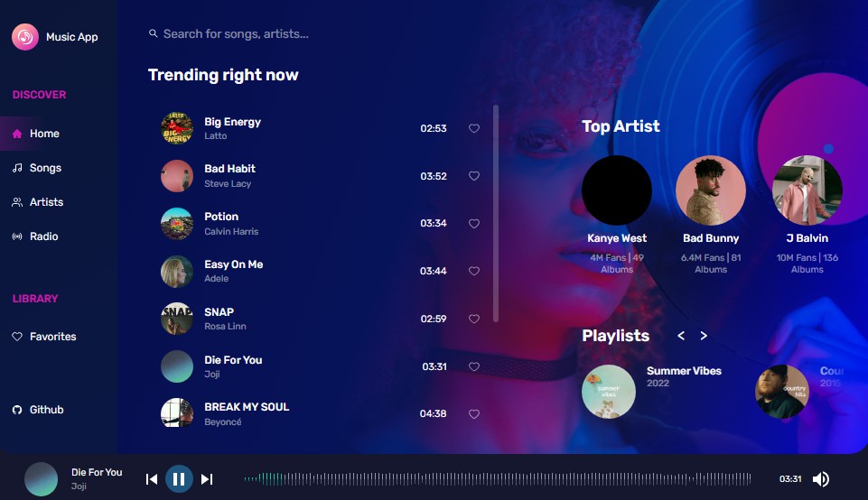Seek within the waveform progress bar
Image resolution: width=868 pixels, height=500 pixels.
497,479
